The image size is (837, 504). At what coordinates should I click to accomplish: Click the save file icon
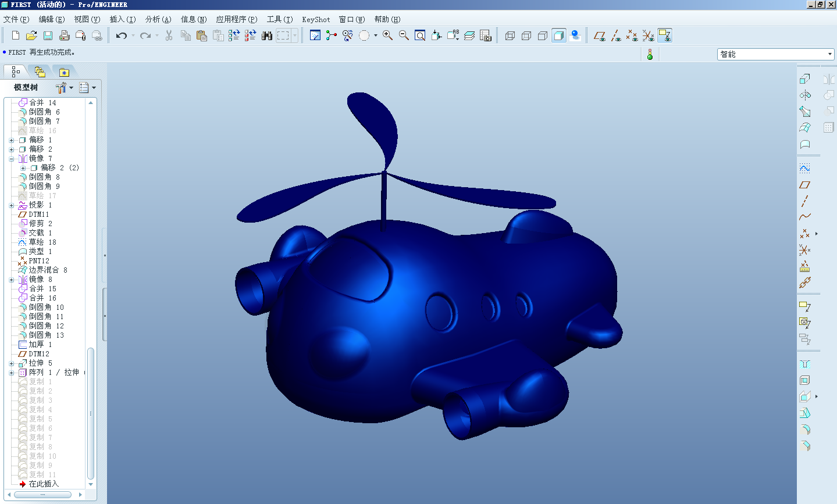[48, 36]
